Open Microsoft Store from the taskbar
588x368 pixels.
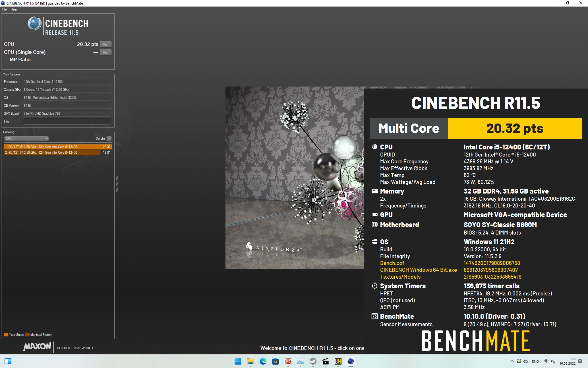tap(275, 361)
